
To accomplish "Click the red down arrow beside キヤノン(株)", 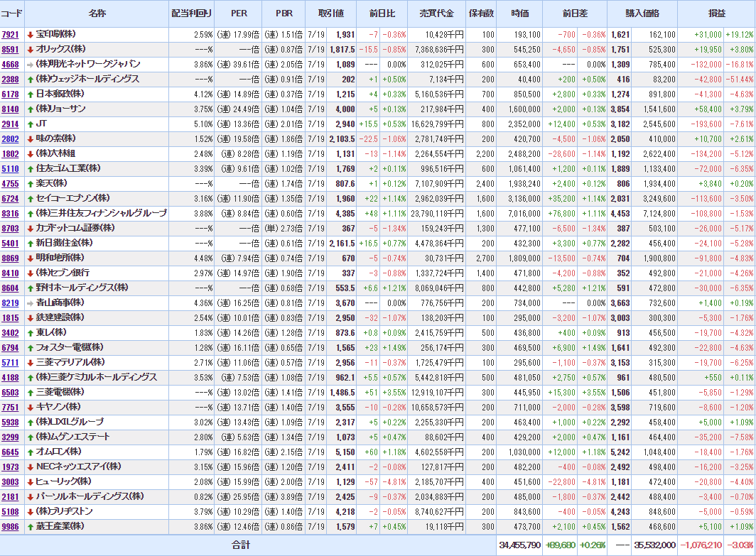I will (x=30, y=408).
